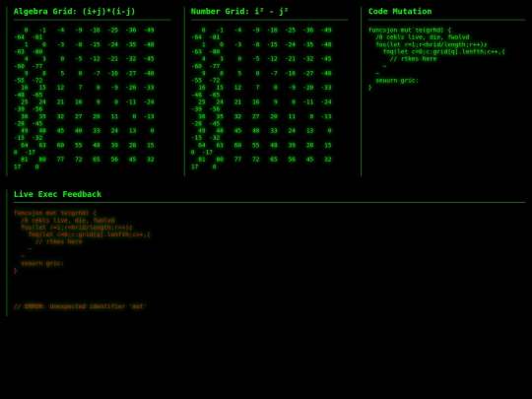
Task: Click value 65 in the Number Grid
Action: [274, 160]
